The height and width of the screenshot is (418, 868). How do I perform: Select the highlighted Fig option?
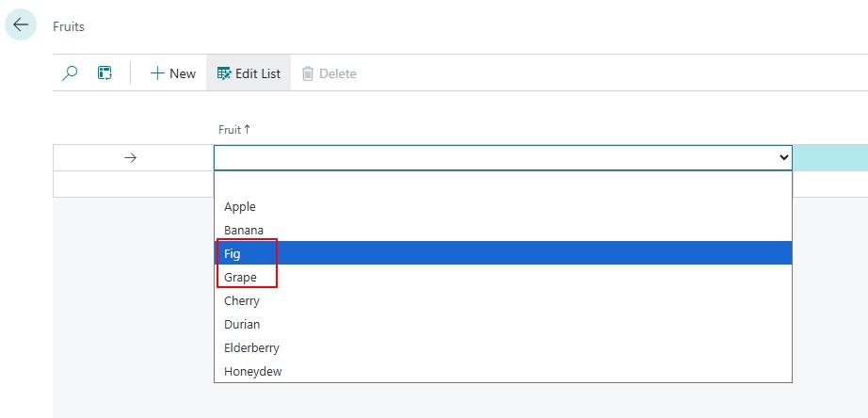coord(503,253)
